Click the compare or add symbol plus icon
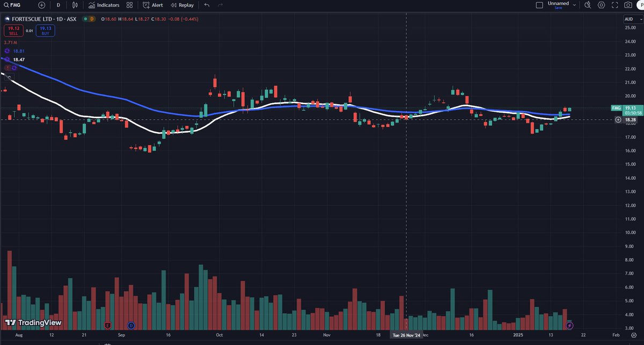This screenshot has height=345, width=644. [x=42, y=5]
